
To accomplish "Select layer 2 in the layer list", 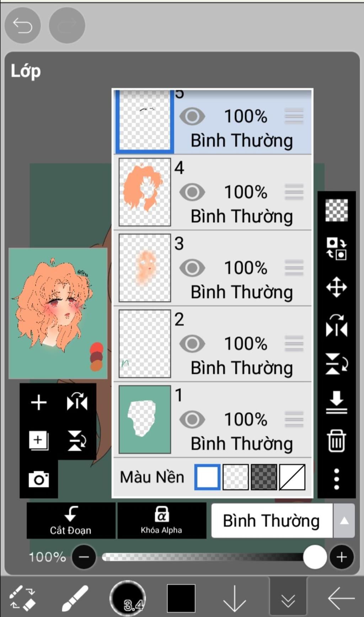I will coord(213,344).
